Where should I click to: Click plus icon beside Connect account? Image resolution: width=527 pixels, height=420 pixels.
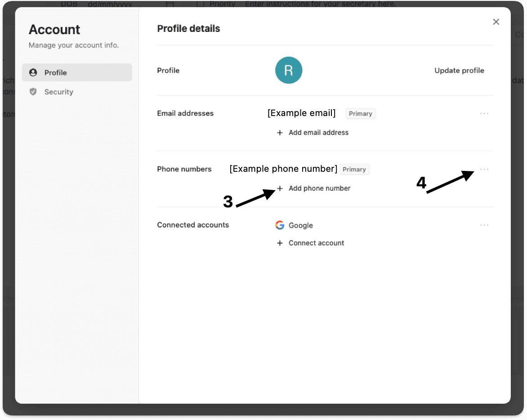[280, 243]
